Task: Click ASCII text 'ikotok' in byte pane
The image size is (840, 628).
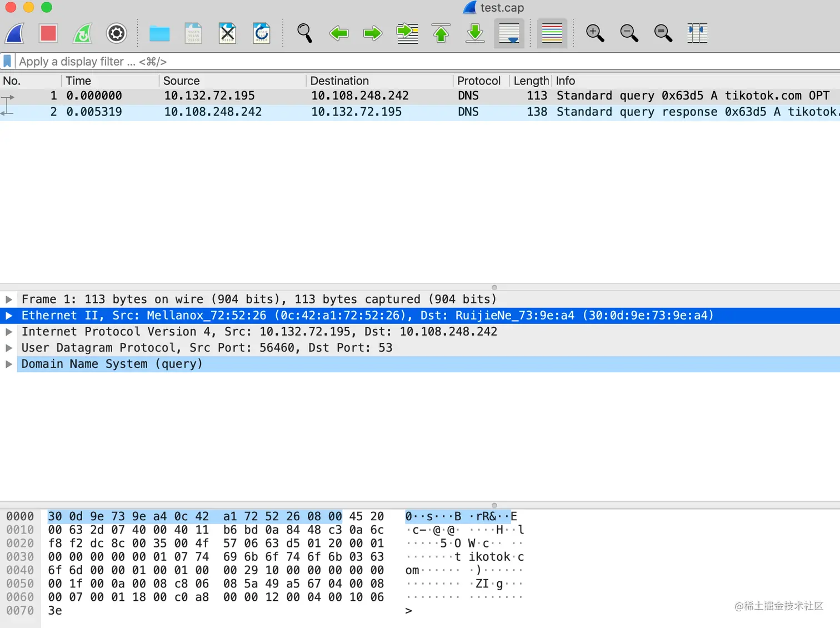Action: [489, 556]
